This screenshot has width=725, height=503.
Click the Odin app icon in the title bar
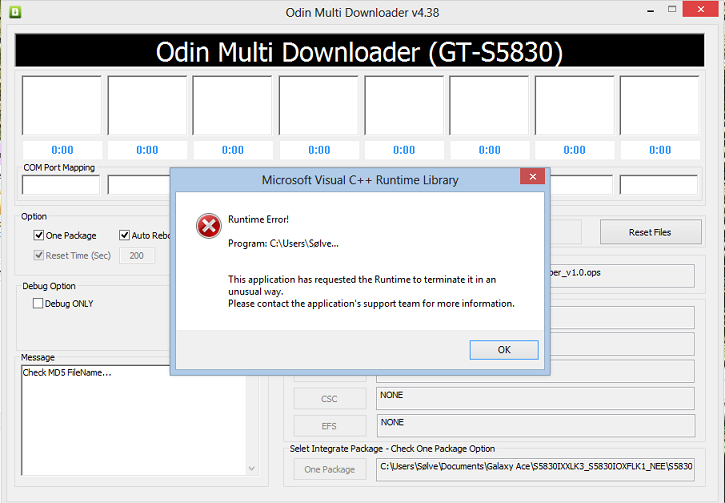click(15, 12)
